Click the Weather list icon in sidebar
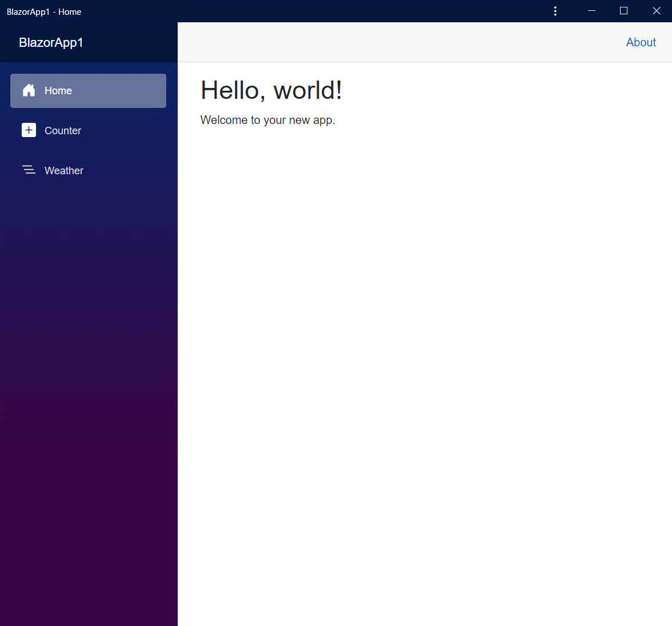This screenshot has height=626, width=672. tap(29, 170)
